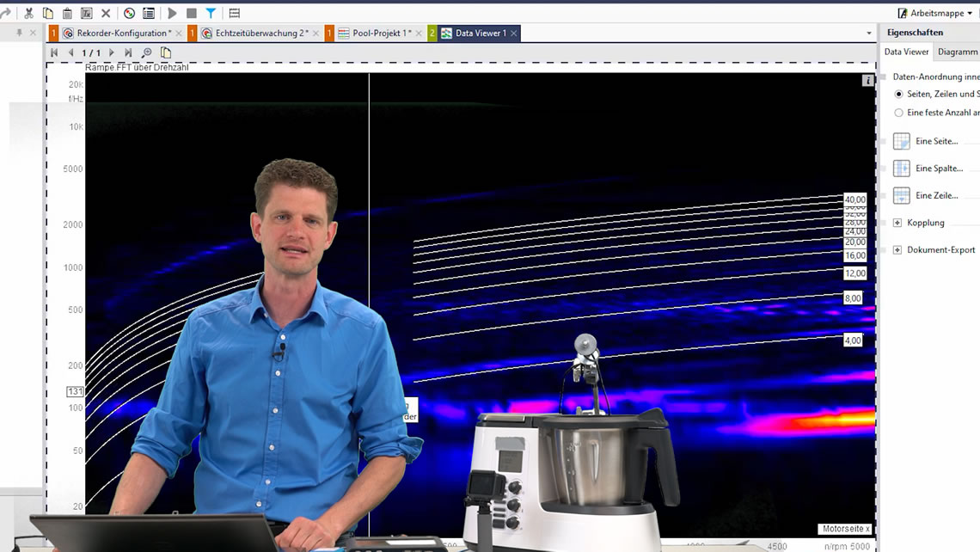980x552 pixels.
Task: Select 'Eine feste Anzahl' radio option
Action: (899, 113)
